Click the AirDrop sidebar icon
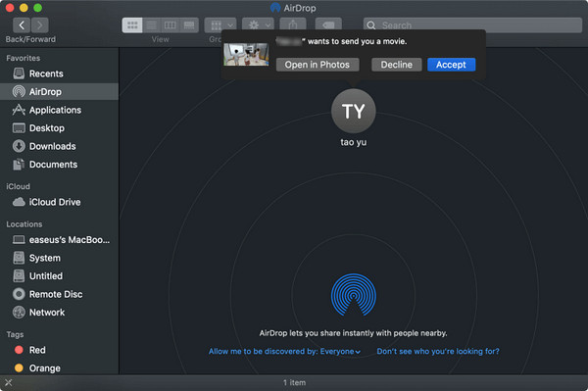This screenshot has height=391, width=588. coord(19,91)
